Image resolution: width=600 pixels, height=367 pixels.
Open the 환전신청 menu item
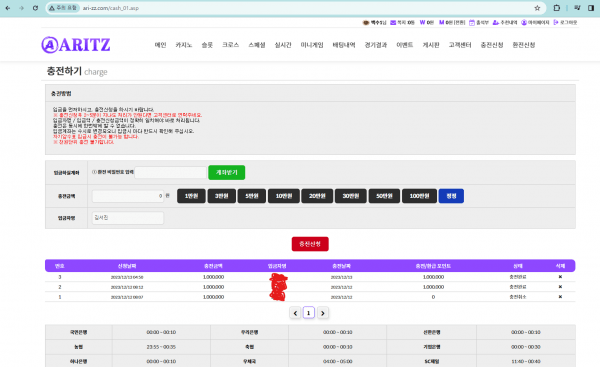(524, 45)
